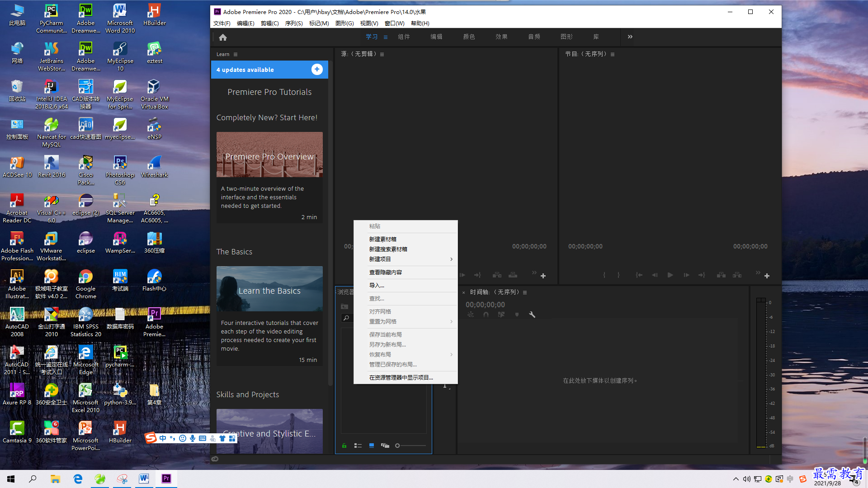The width and height of the screenshot is (868, 488).
Task: Go to the Premiere Home screen icon
Action: (223, 37)
